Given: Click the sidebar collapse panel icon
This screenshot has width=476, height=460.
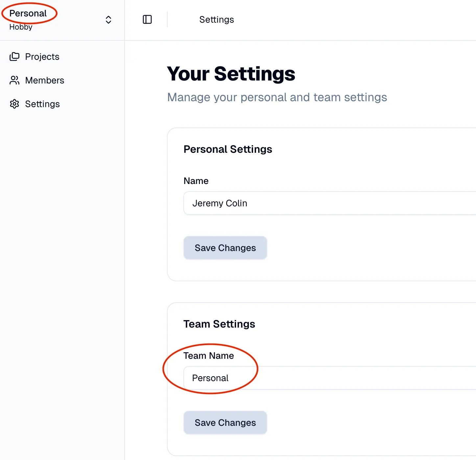Looking at the screenshot, I should coord(147,19).
